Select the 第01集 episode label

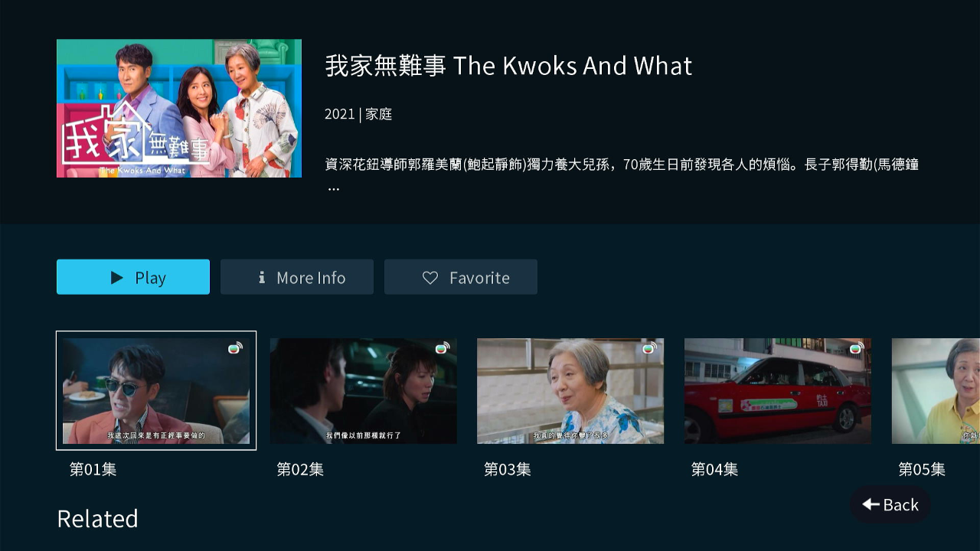click(93, 469)
